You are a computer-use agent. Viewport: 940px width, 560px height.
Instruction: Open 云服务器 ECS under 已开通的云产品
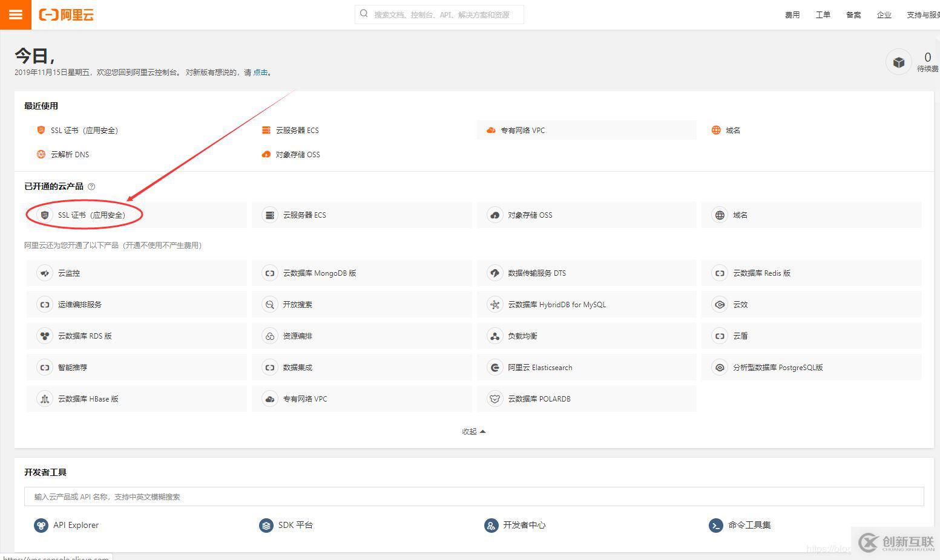(362, 215)
